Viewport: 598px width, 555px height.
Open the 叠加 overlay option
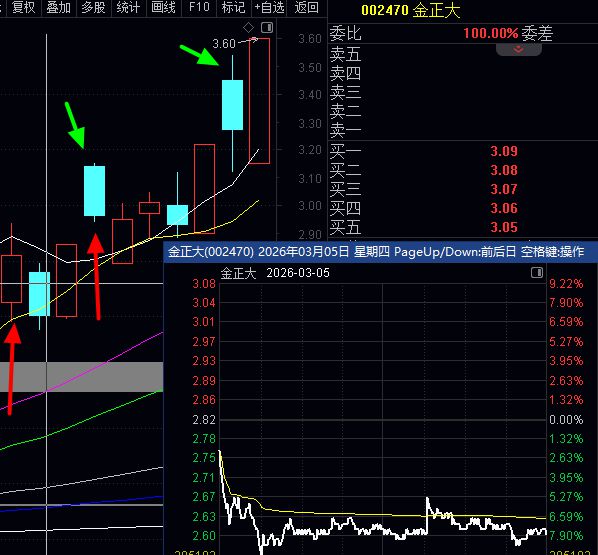click(x=58, y=7)
